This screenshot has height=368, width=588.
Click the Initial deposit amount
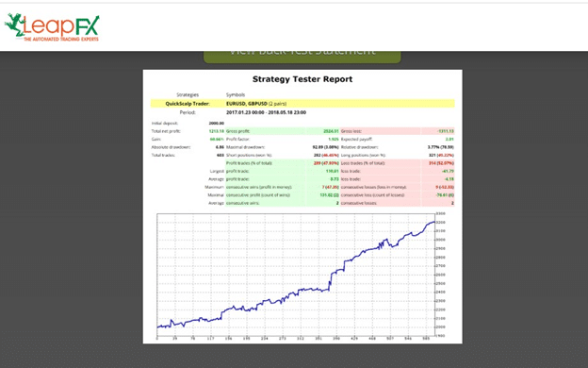click(x=217, y=124)
